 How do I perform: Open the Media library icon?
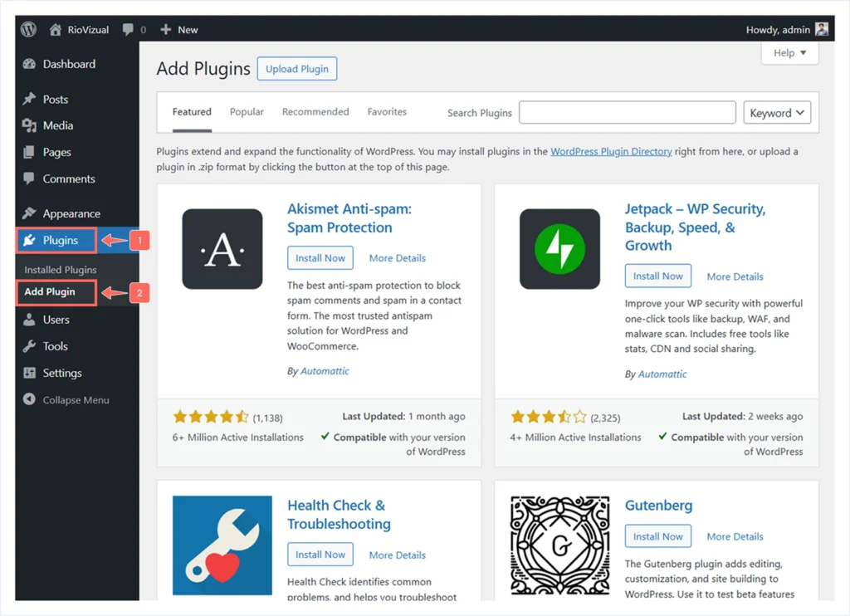point(27,125)
